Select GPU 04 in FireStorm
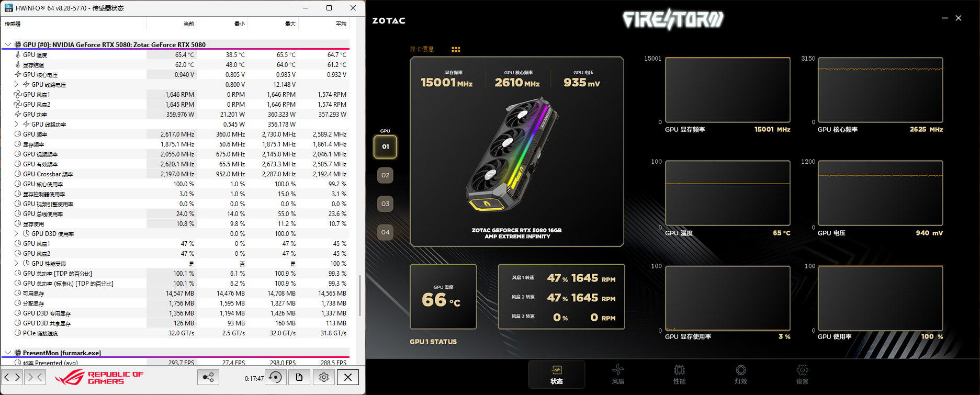Screen dimensions: 980x395 click(385, 232)
